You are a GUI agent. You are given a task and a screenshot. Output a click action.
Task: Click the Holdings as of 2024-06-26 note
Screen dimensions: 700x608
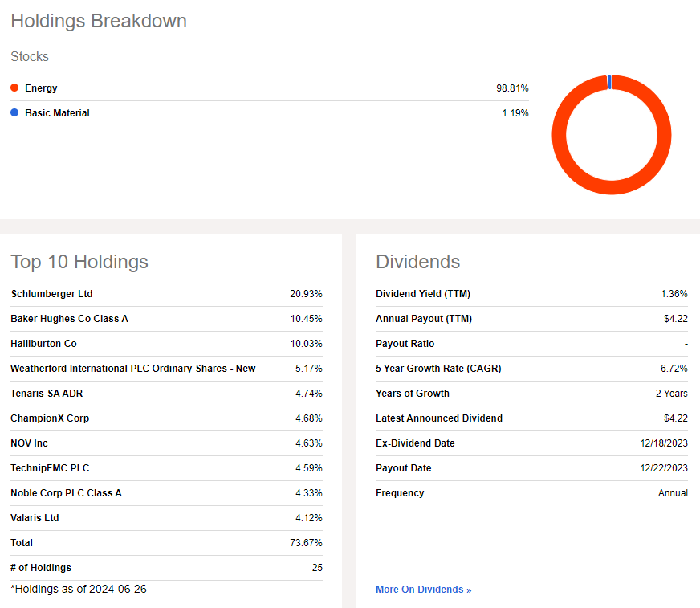tap(79, 589)
